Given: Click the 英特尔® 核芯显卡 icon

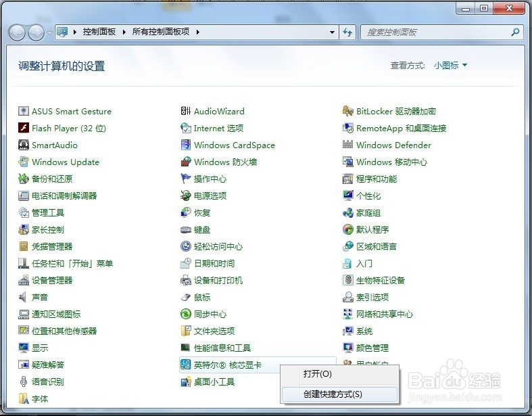Looking at the screenshot, I should (186, 365).
